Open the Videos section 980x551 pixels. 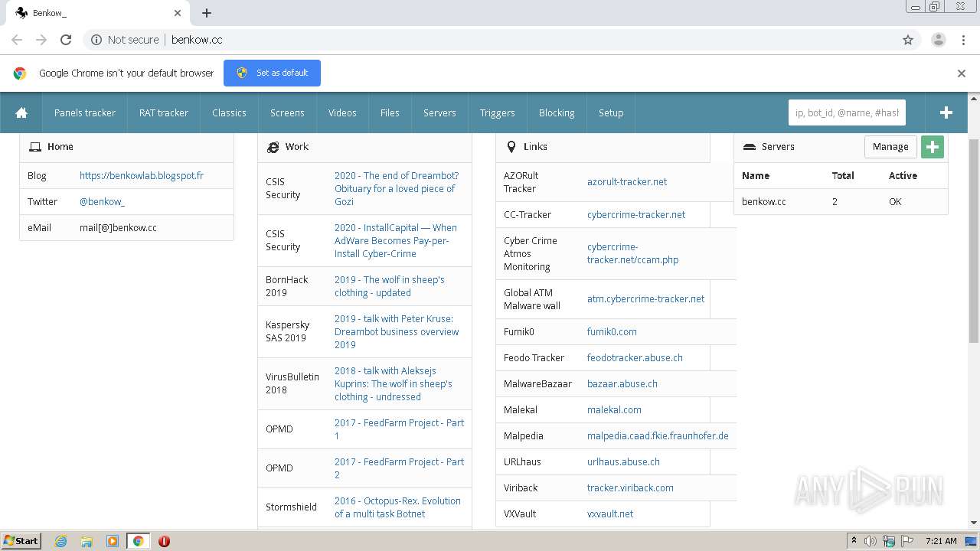coord(342,112)
